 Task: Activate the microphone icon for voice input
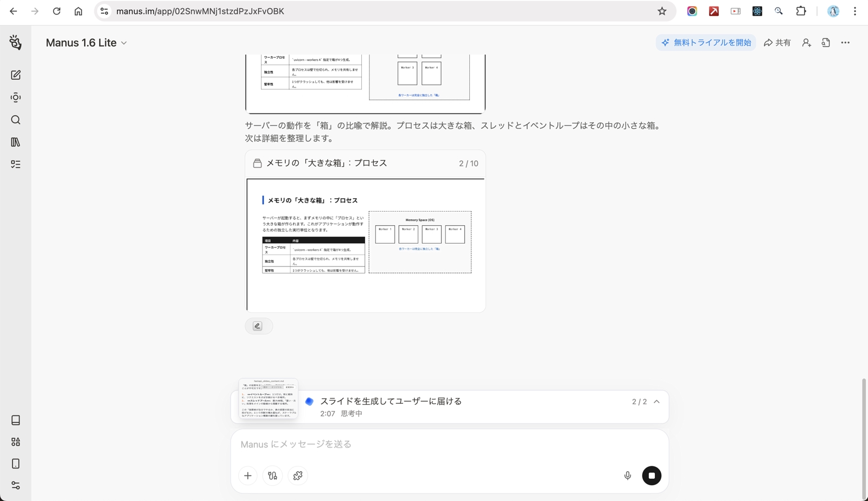[627, 475]
